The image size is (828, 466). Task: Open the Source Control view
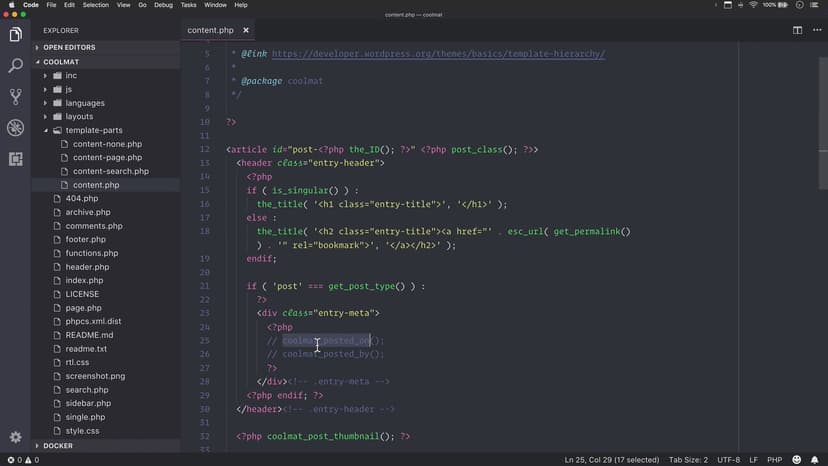point(15,97)
